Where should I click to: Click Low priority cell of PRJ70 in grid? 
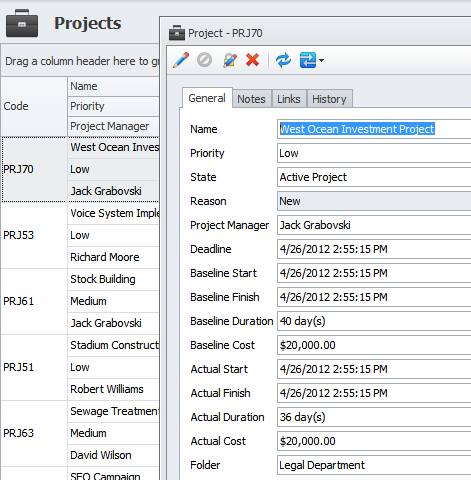pos(113,169)
